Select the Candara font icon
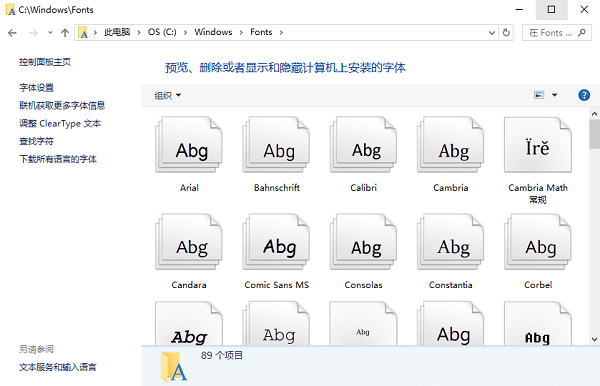The width and height of the screenshot is (600, 386). click(x=189, y=242)
